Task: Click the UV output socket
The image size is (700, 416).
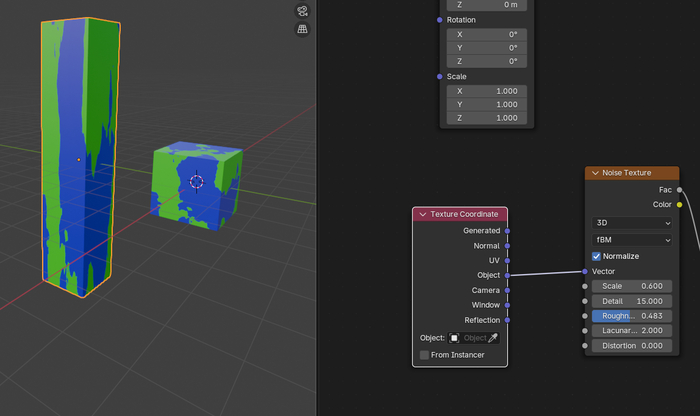Action: (507, 260)
